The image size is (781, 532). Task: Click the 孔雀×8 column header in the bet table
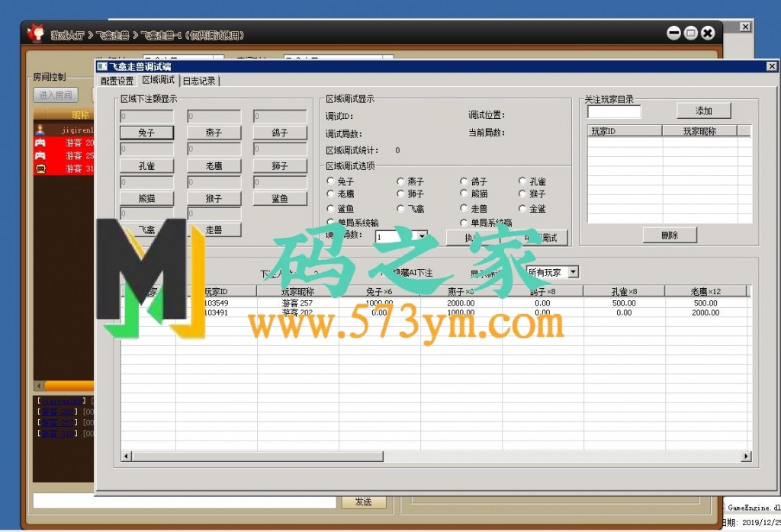[624, 291]
